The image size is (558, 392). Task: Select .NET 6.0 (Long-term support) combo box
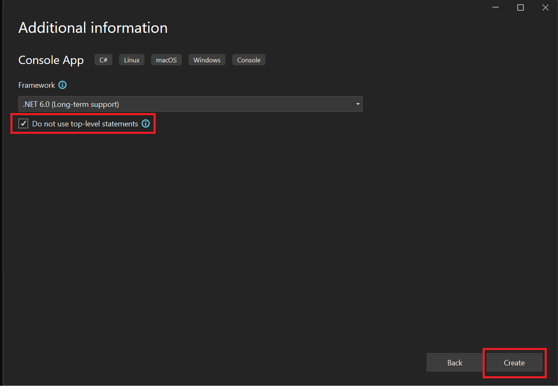click(x=190, y=104)
